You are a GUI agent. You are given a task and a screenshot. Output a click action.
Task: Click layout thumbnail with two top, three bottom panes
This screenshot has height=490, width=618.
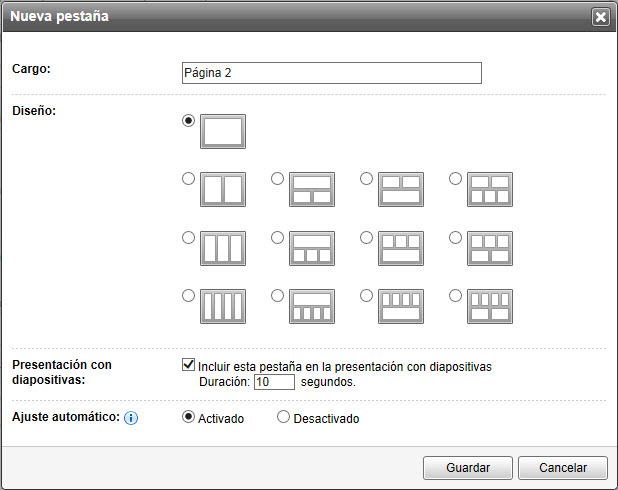(x=490, y=189)
